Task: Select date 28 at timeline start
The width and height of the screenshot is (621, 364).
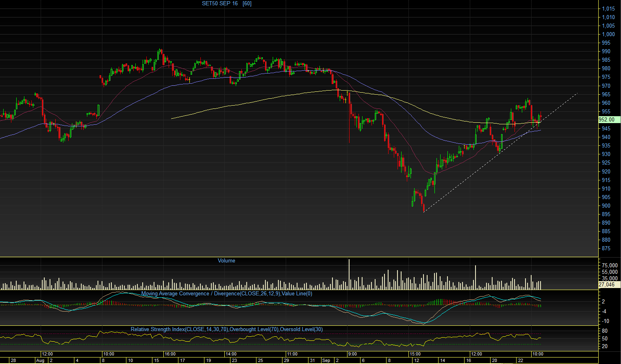Action: click(13, 360)
